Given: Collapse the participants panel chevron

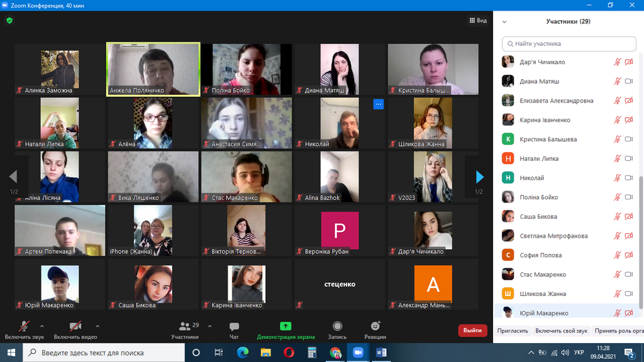Looking at the screenshot, I should [504, 21].
